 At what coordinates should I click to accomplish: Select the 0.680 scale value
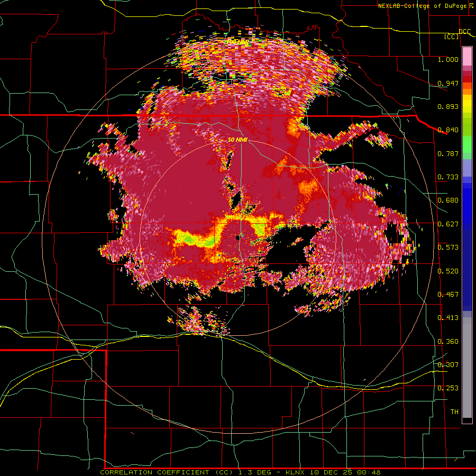[448, 200]
